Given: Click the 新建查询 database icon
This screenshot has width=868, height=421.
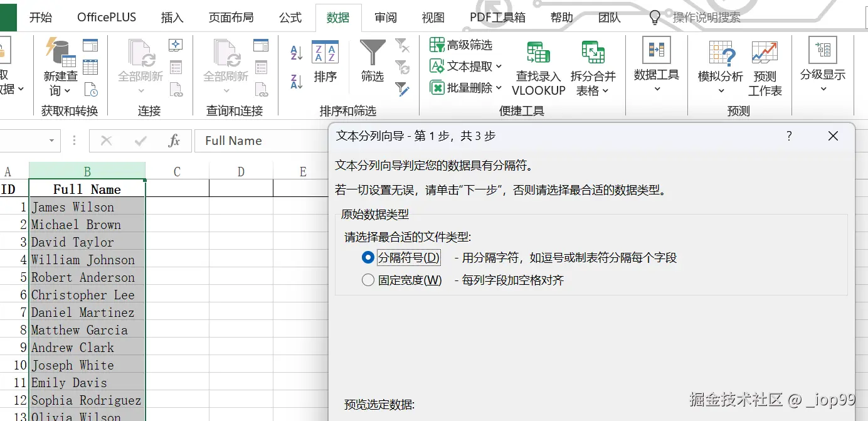Looking at the screenshot, I should [60, 52].
